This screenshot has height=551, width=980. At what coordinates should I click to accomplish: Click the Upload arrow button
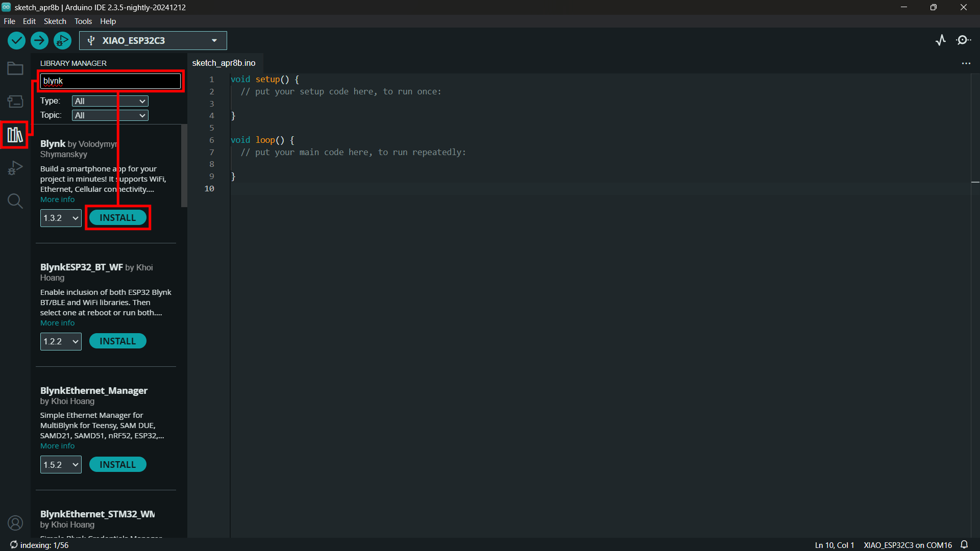click(39, 40)
